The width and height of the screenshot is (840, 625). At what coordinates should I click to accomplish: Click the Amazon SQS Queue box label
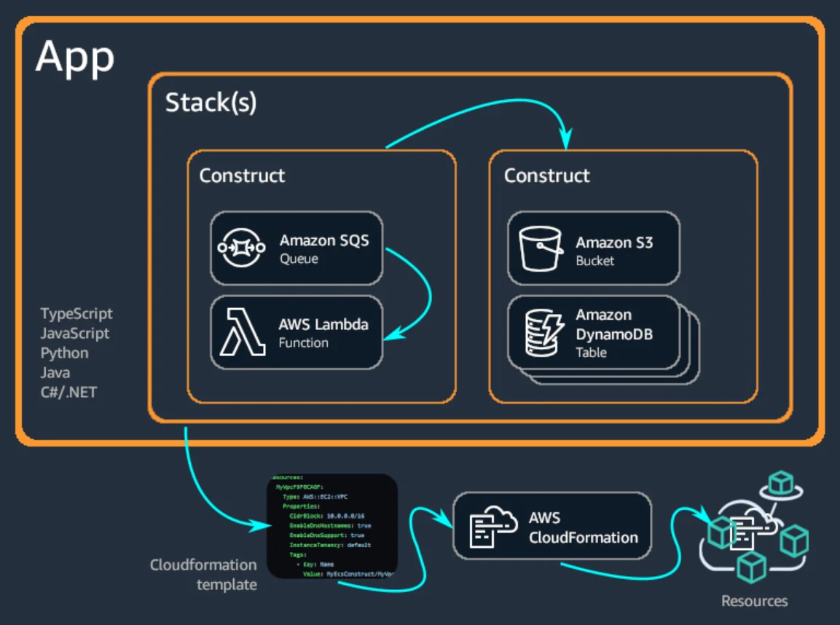click(324, 249)
